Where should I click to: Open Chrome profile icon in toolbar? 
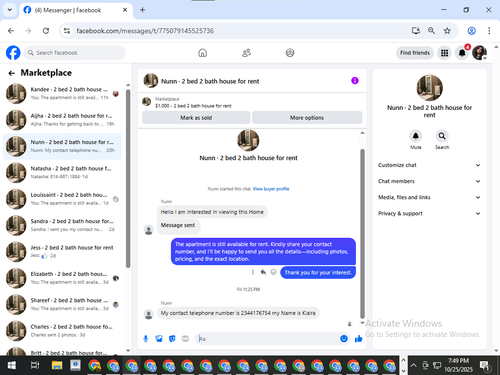pyautogui.click(x=471, y=31)
